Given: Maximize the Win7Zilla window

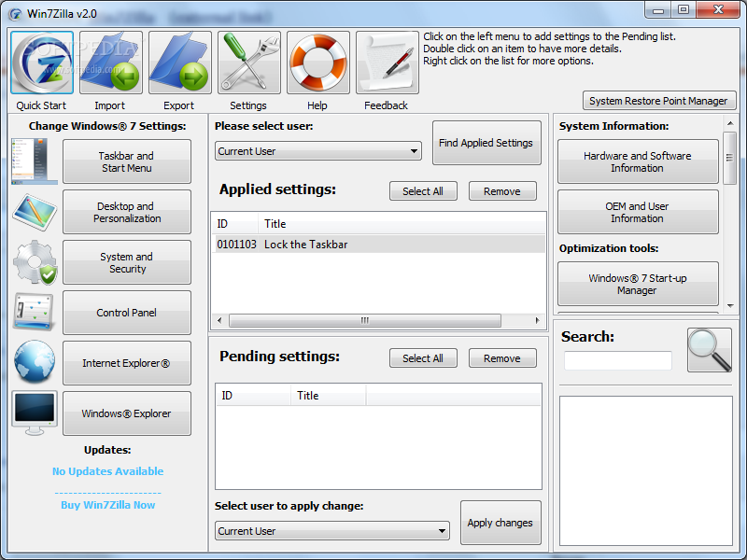Looking at the screenshot, I should 684,10.
